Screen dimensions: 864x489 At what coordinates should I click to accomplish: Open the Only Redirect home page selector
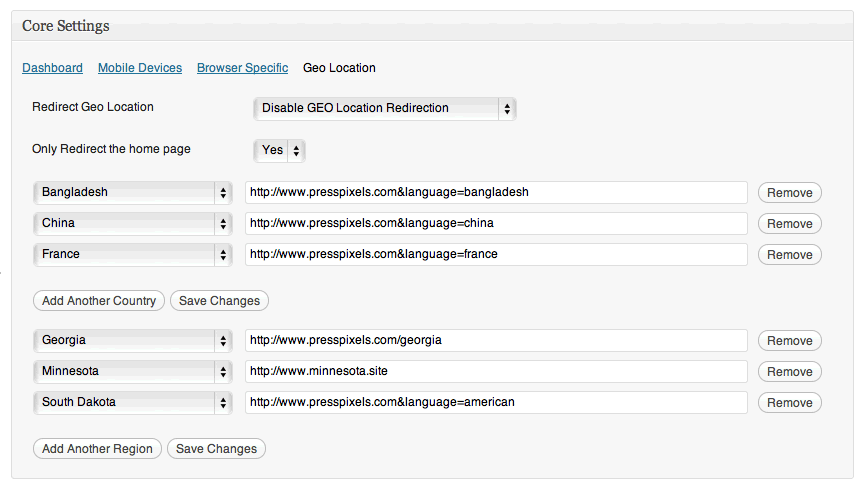click(279, 150)
